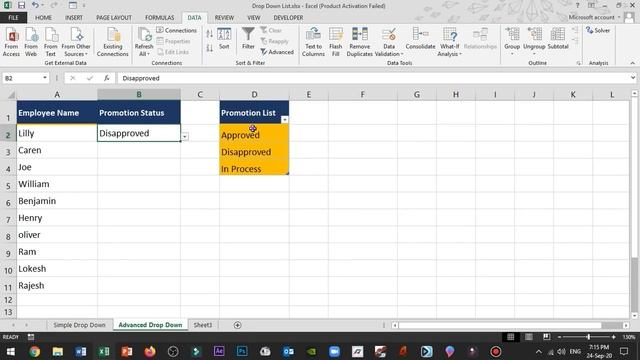The image size is (640, 360).
Task: Expand the Name Box dropdown
Action: (x=45, y=78)
